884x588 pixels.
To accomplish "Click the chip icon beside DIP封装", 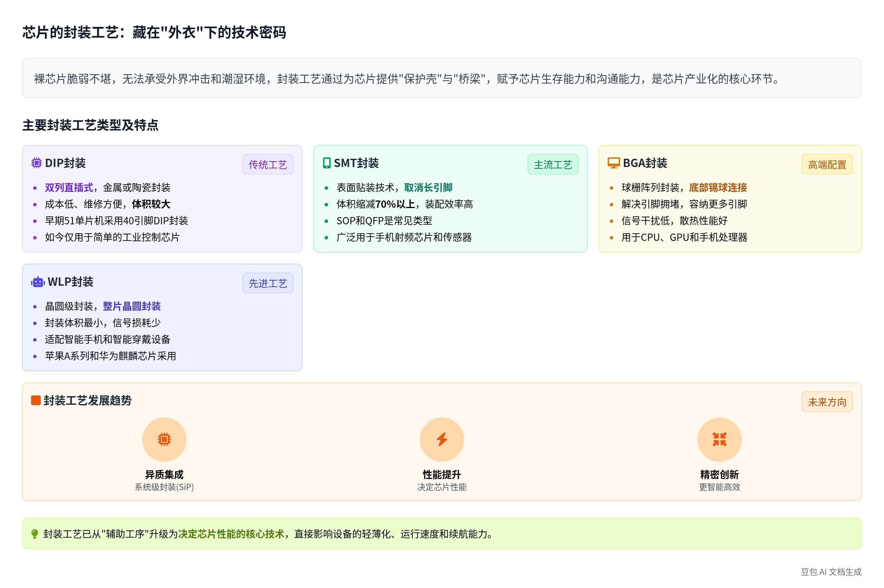I will (x=36, y=163).
